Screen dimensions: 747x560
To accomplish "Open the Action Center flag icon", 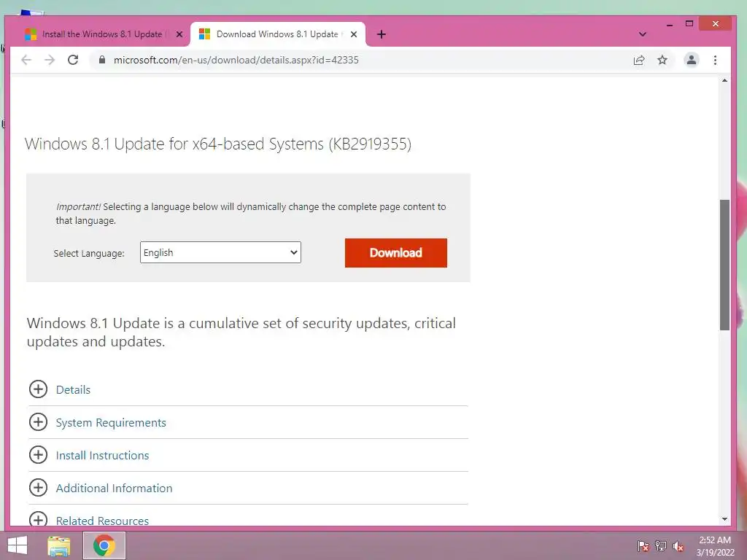I will point(643,546).
